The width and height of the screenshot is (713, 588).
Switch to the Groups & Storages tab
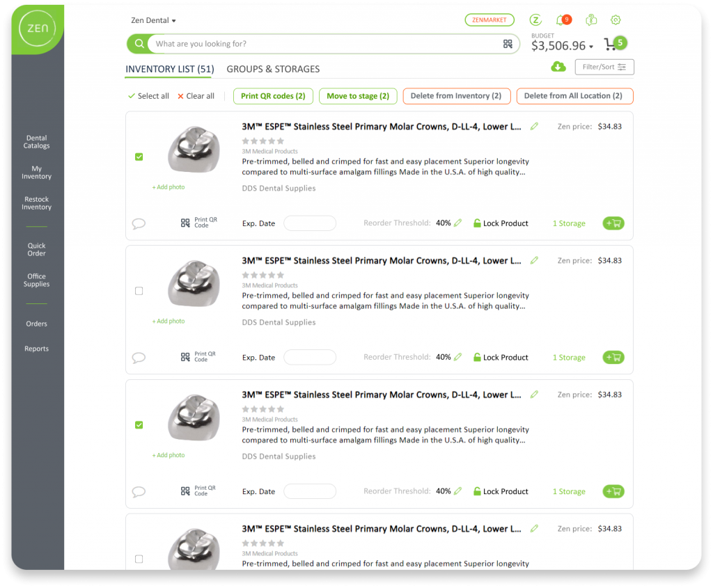click(273, 69)
